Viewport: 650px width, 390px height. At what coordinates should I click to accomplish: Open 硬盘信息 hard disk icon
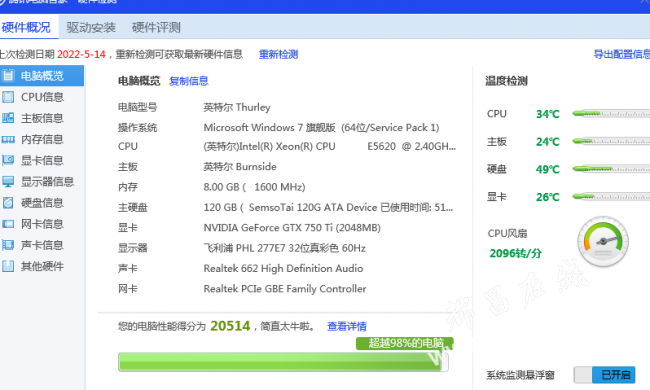tap(8, 203)
